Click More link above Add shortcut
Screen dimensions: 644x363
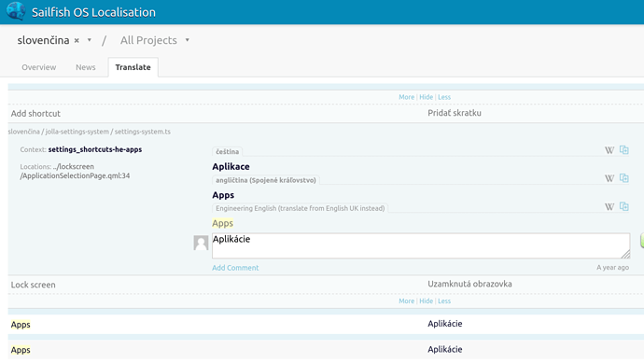[x=407, y=97]
